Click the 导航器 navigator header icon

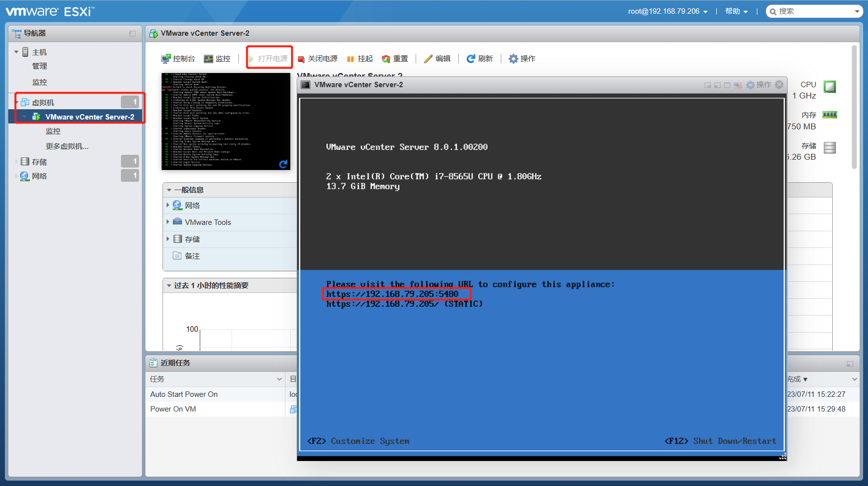(x=17, y=33)
